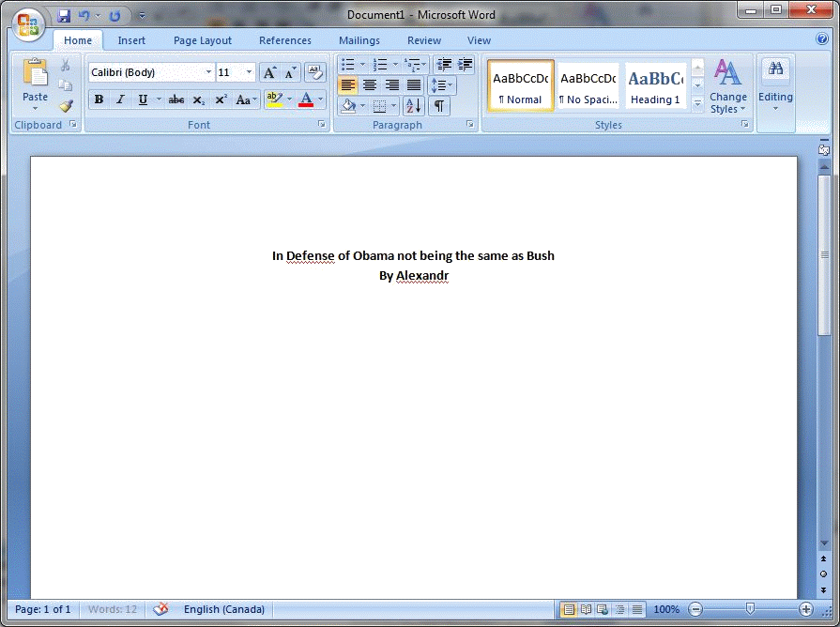Viewport: 840px width, 627px height.
Task: Click the Save icon in quick access toolbar
Action: point(64,16)
